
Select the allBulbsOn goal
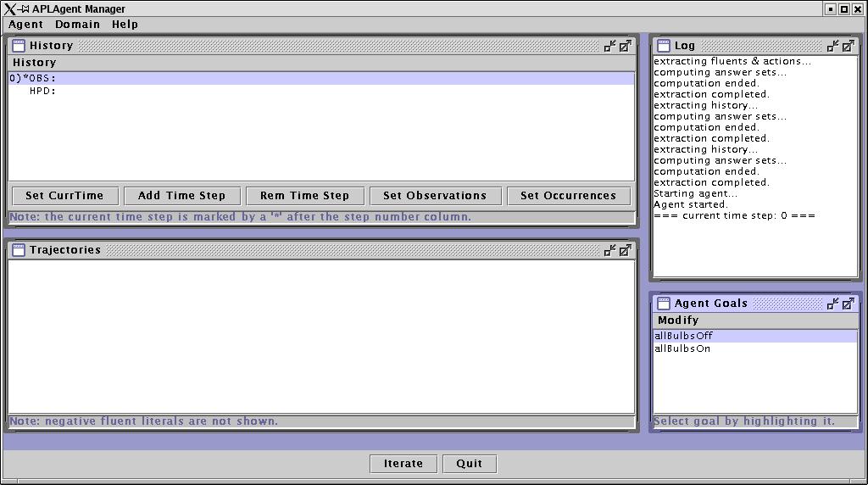click(x=682, y=348)
